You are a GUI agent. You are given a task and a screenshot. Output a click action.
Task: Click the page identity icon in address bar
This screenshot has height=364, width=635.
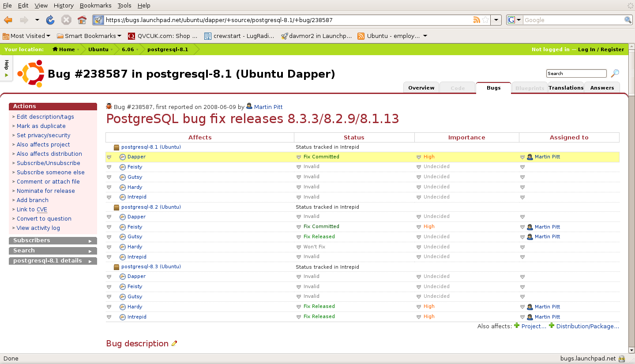coord(98,20)
